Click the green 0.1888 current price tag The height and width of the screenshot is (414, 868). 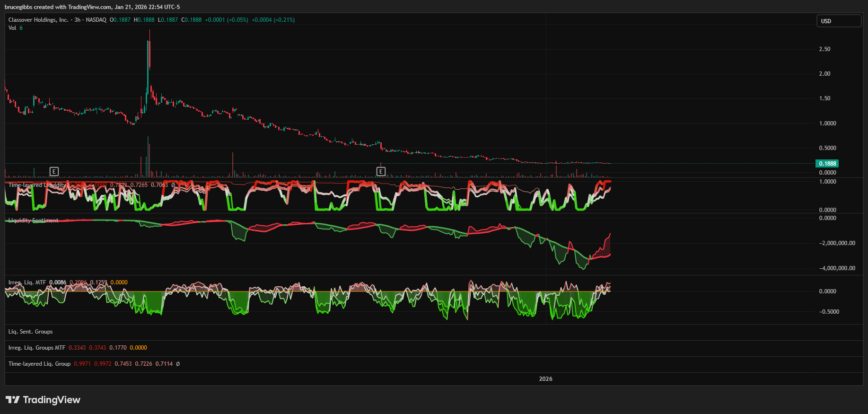click(827, 164)
